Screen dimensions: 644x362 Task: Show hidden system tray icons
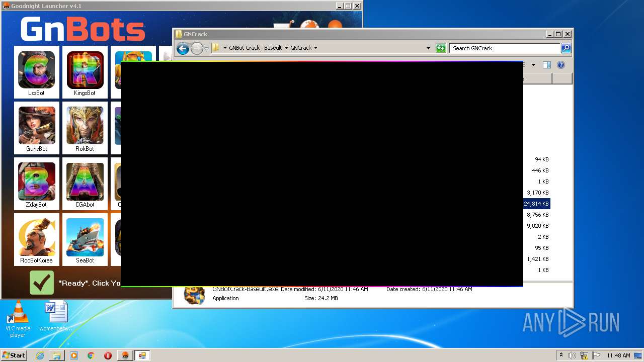point(561,355)
